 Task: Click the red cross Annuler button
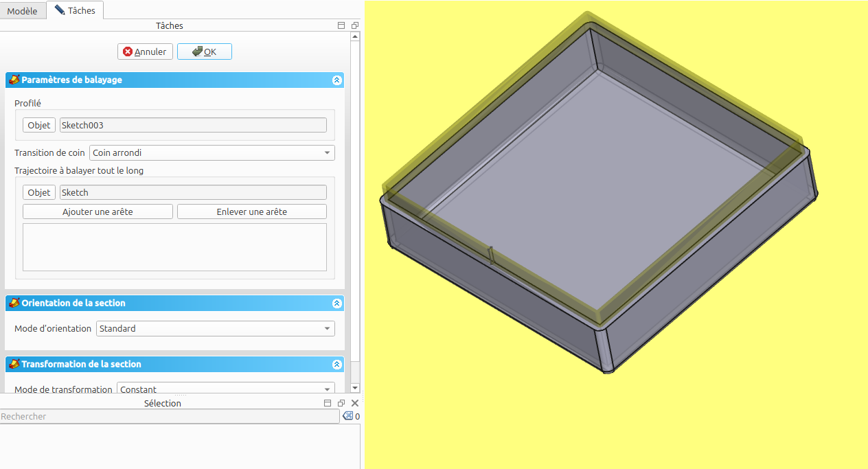tap(145, 52)
